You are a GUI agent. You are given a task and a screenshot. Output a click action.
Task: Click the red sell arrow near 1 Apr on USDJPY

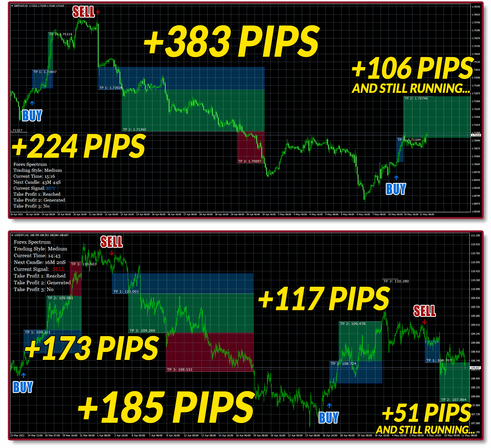[112, 253]
